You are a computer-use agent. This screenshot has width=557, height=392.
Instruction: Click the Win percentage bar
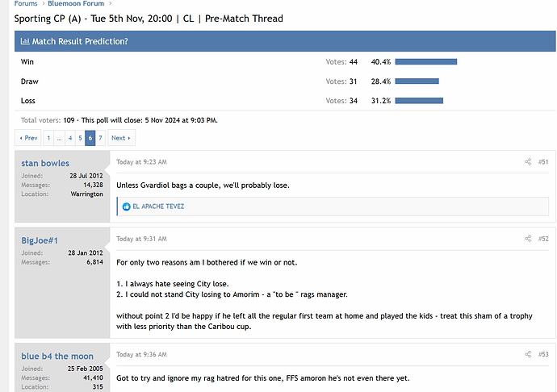click(x=426, y=61)
